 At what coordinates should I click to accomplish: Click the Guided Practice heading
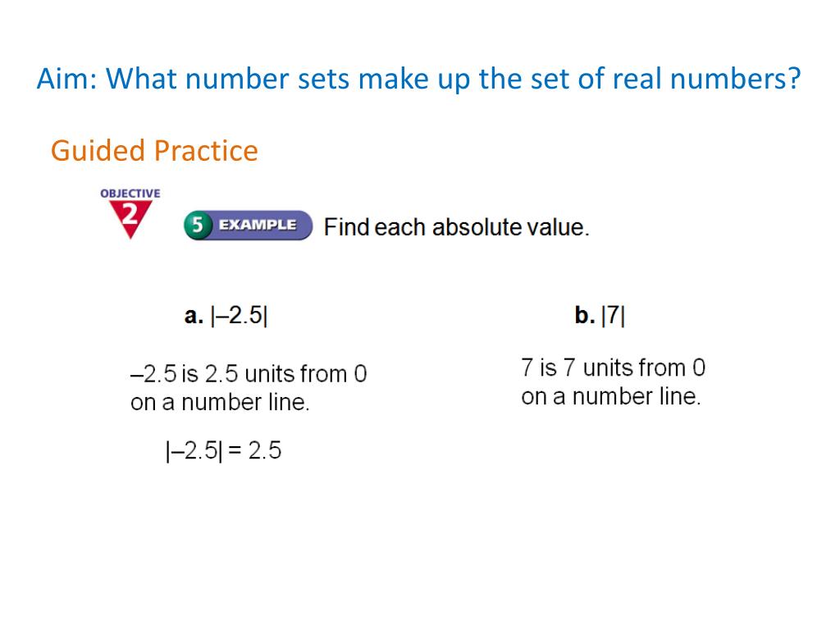(154, 151)
